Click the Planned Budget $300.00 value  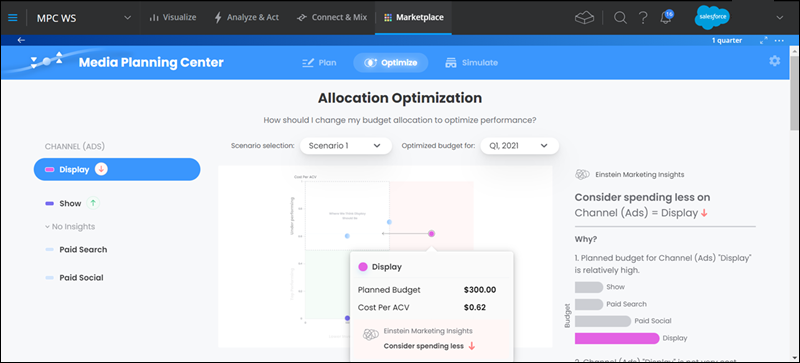tap(480, 290)
